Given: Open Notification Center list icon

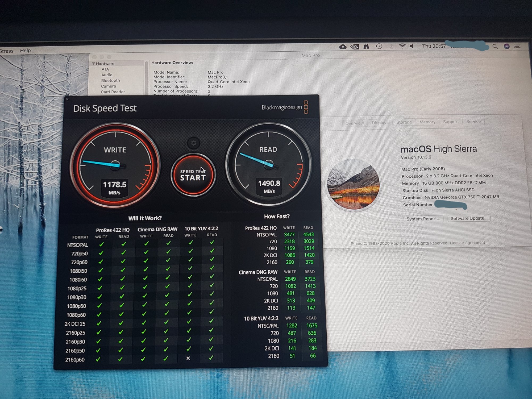Looking at the screenshot, I should click(x=517, y=46).
